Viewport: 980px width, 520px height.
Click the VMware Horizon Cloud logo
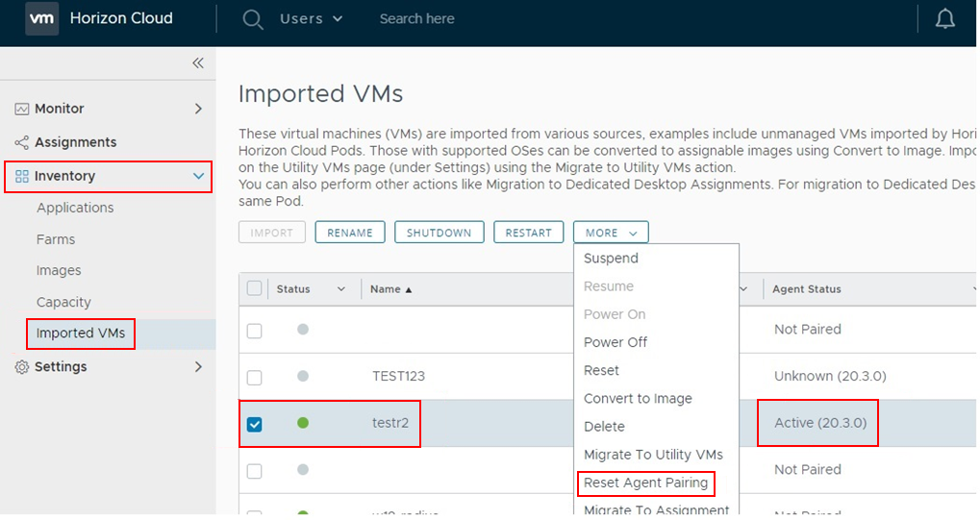[x=40, y=19]
